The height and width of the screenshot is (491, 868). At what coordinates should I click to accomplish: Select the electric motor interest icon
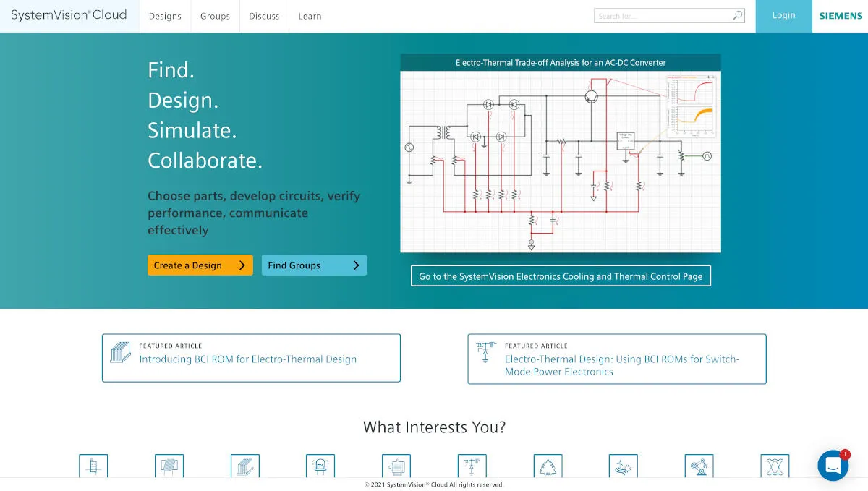(x=396, y=466)
